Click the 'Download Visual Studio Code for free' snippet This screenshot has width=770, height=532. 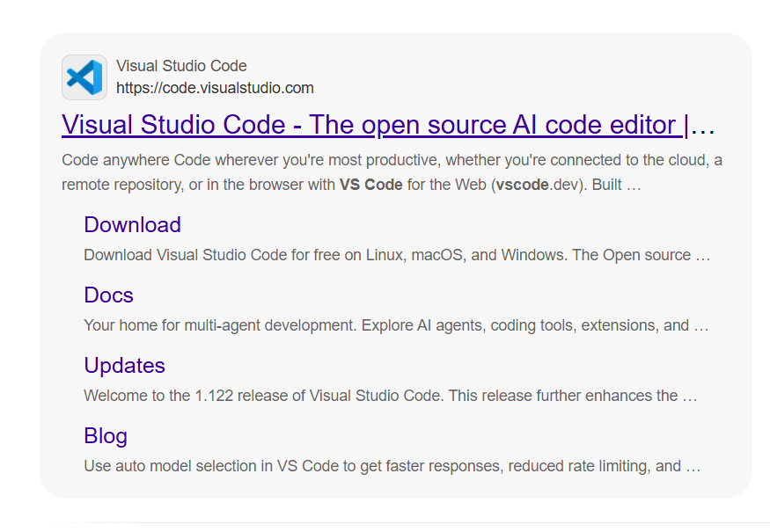pyautogui.click(x=397, y=255)
